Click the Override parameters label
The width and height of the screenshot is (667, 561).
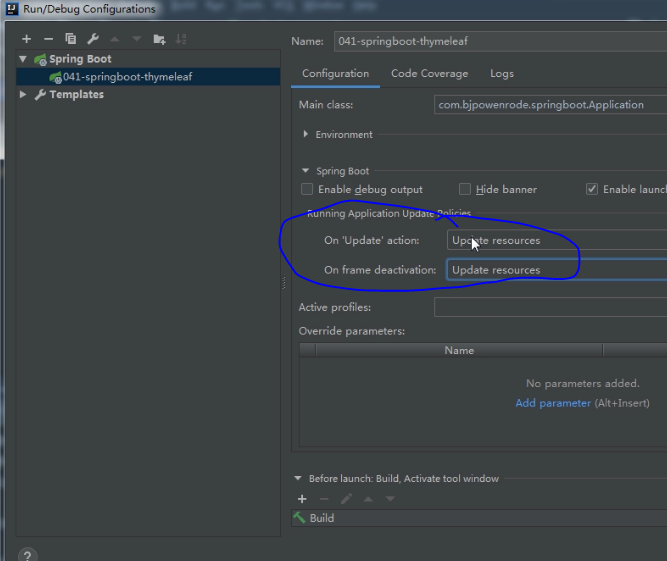click(352, 331)
